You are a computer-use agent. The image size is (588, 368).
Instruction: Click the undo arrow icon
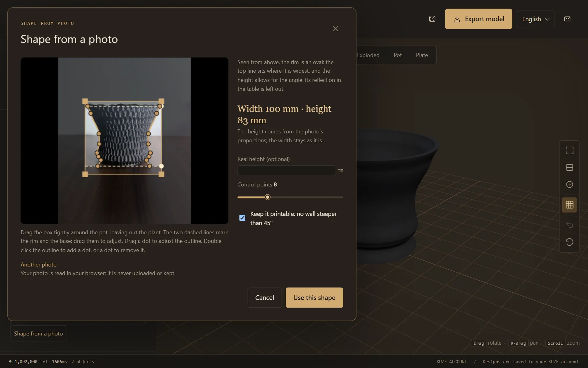569,225
